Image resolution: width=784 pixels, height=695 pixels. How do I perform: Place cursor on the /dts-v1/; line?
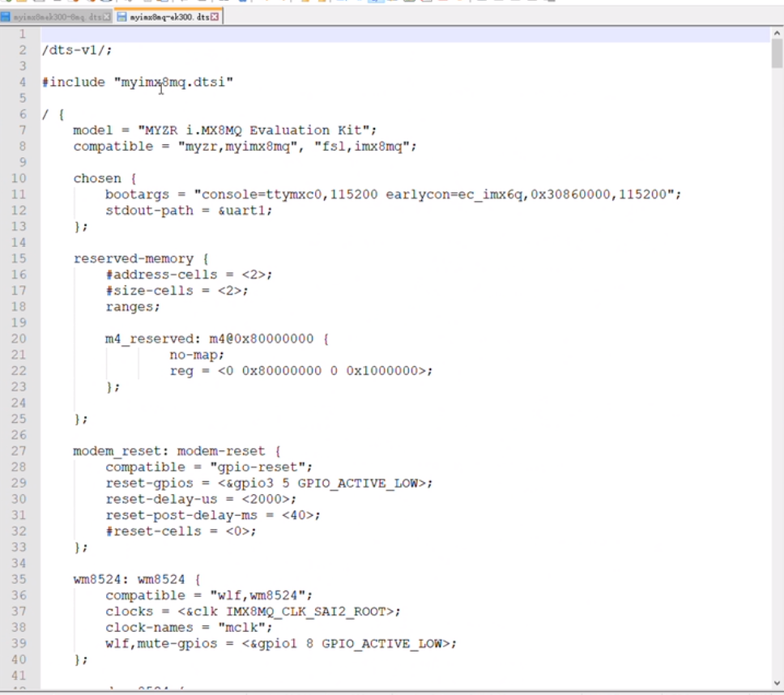point(77,50)
